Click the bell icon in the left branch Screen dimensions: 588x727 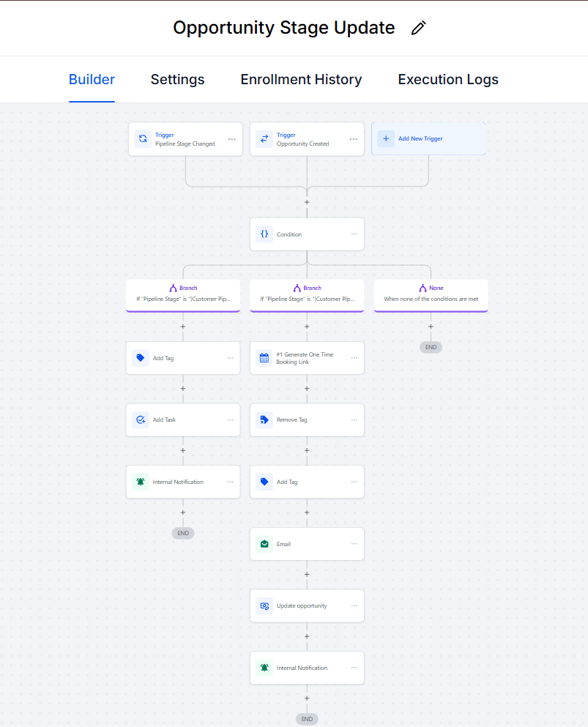(141, 482)
